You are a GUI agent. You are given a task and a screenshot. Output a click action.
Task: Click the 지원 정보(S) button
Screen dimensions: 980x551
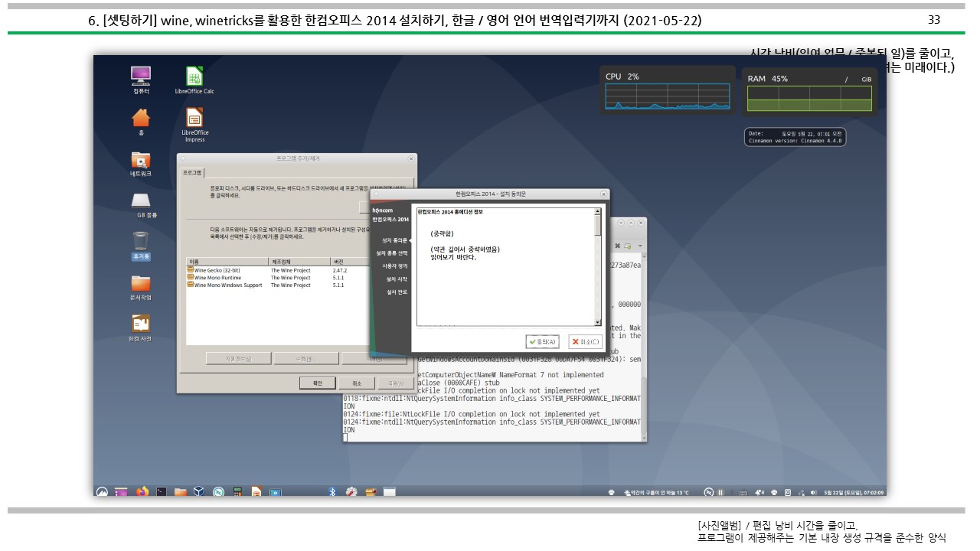tap(237, 358)
